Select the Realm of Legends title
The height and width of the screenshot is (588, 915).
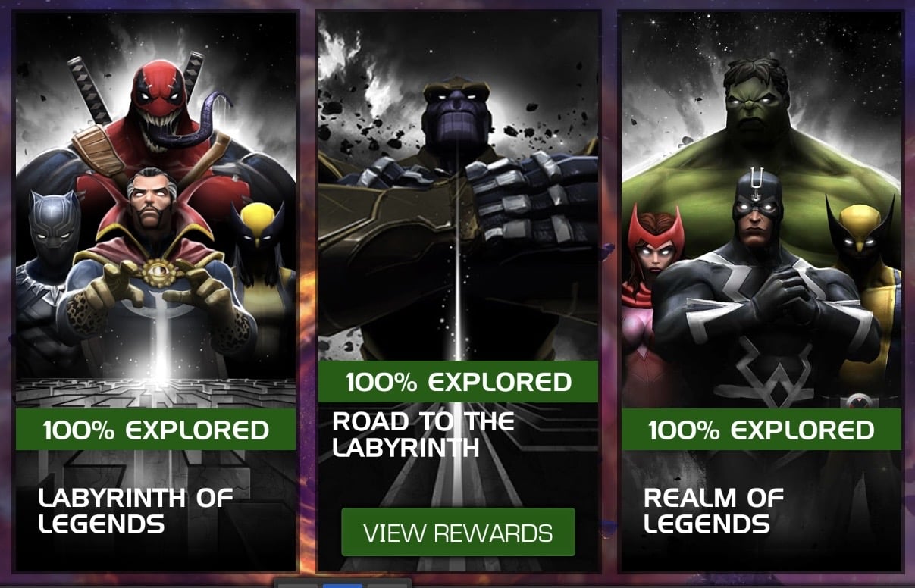click(713, 511)
